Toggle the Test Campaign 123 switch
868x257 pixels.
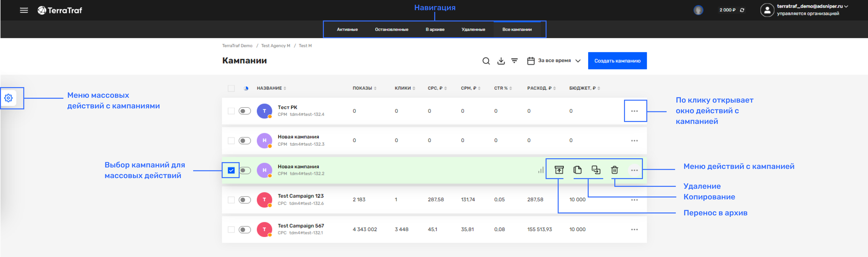245,200
